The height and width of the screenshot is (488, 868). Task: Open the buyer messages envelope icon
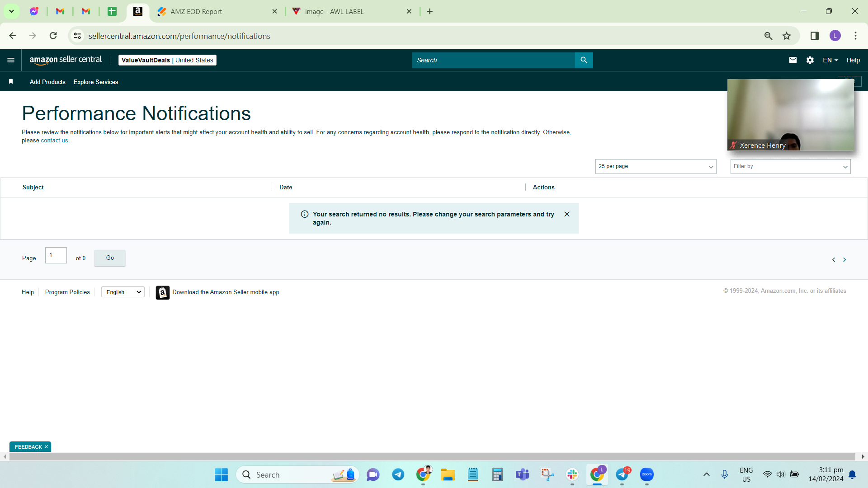pyautogui.click(x=793, y=60)
